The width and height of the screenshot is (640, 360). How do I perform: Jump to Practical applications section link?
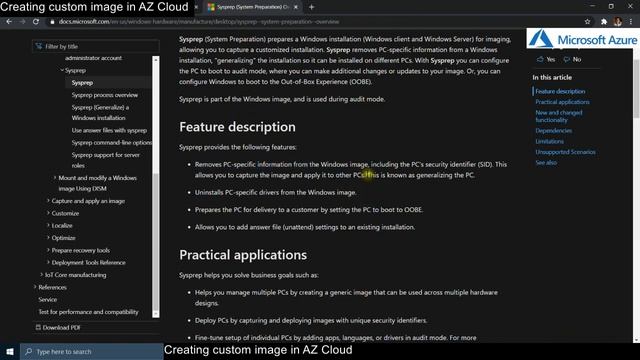(562, 102)
